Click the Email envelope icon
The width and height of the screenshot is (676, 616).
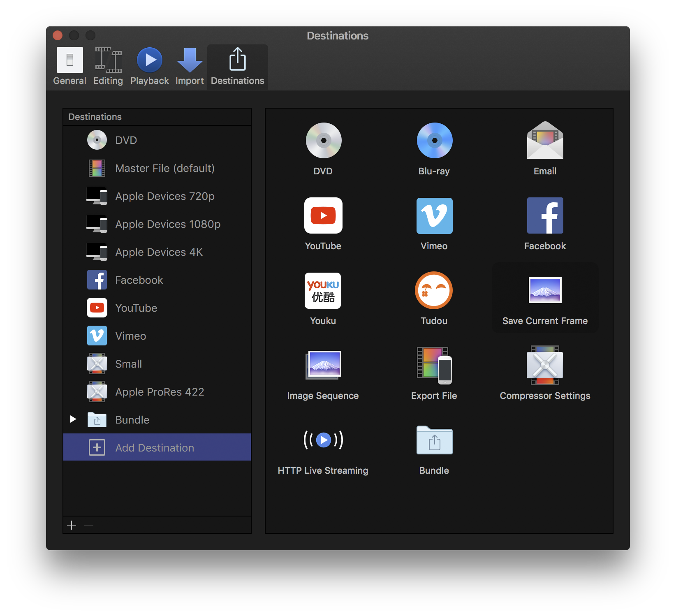click(545, 140)
